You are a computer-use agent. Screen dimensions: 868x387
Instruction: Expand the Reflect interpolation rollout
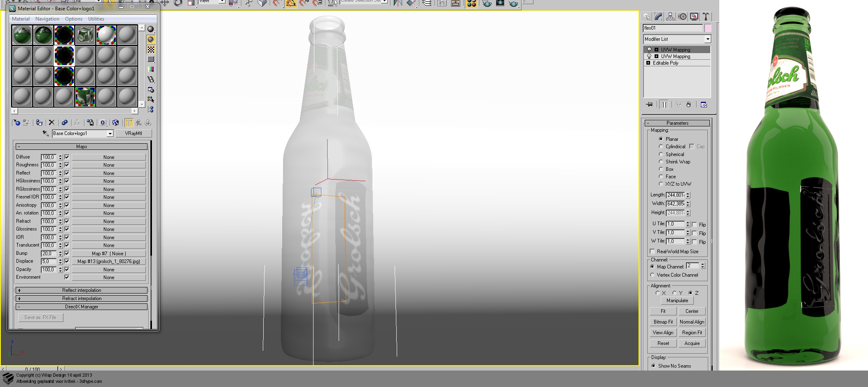pyautogui.click(x=82, y=290)
